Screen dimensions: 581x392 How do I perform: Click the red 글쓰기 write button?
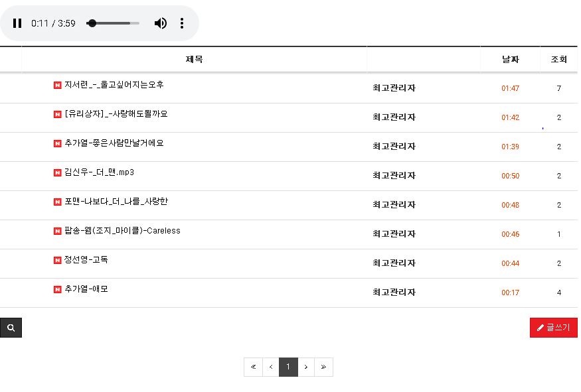coord(553,328)
